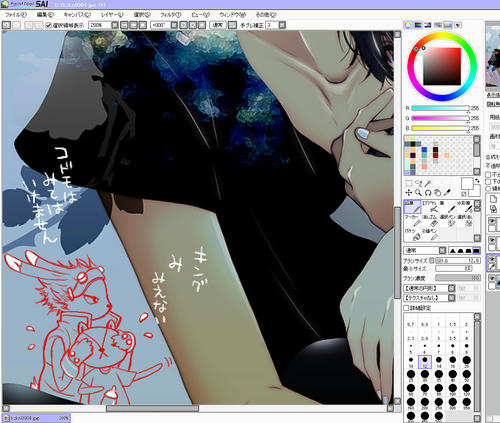
Task: Adjust the R color slider
Action: 440,108
